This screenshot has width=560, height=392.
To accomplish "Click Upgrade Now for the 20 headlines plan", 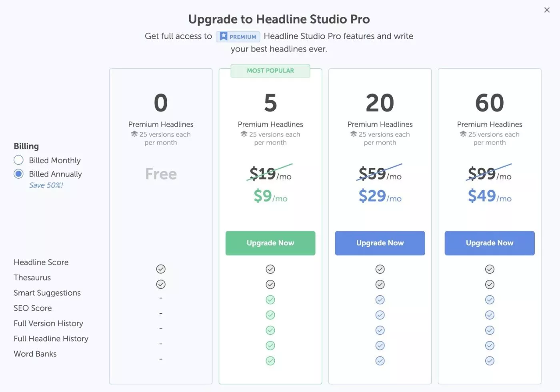I will [380, 243].
